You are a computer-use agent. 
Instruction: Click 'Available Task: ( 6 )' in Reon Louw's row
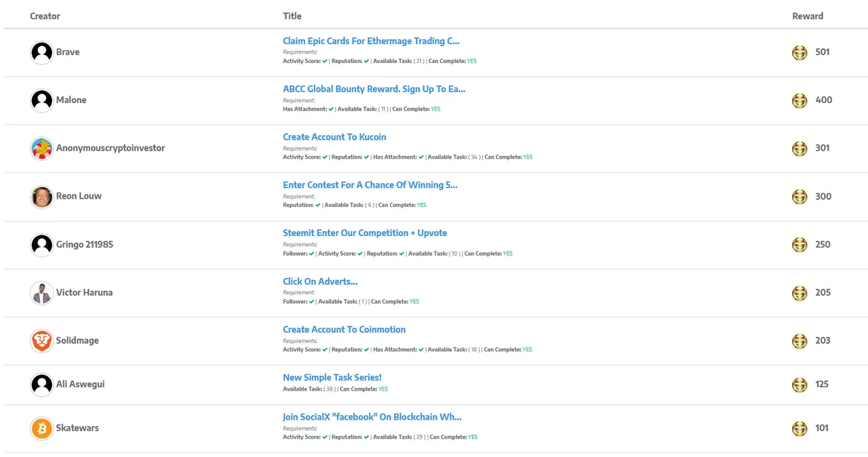click(349, 205)
